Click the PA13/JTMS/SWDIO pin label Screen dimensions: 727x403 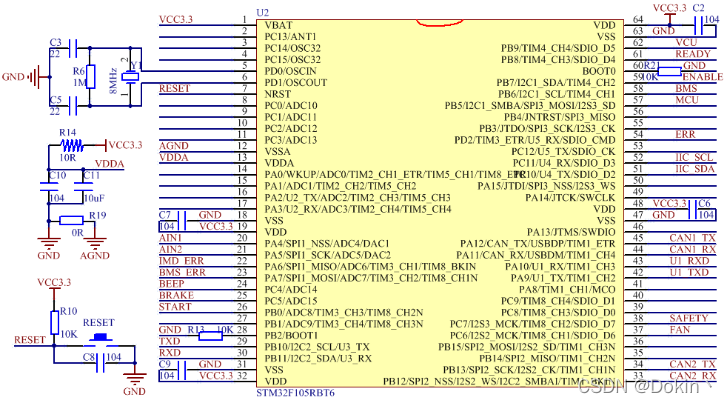[x=571, y=232]
